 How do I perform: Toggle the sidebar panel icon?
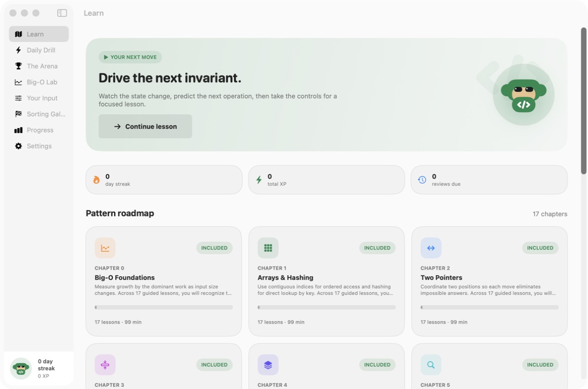(x=62, y=13)
